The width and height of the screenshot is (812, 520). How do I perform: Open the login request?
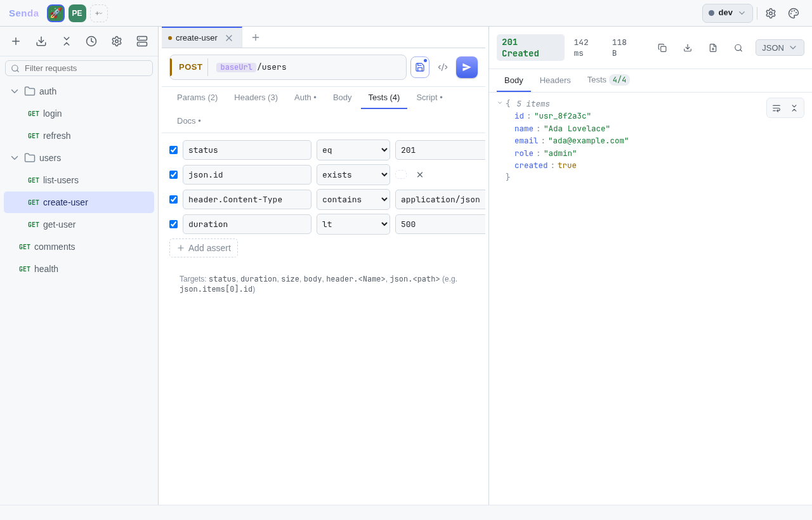[79, 114]
